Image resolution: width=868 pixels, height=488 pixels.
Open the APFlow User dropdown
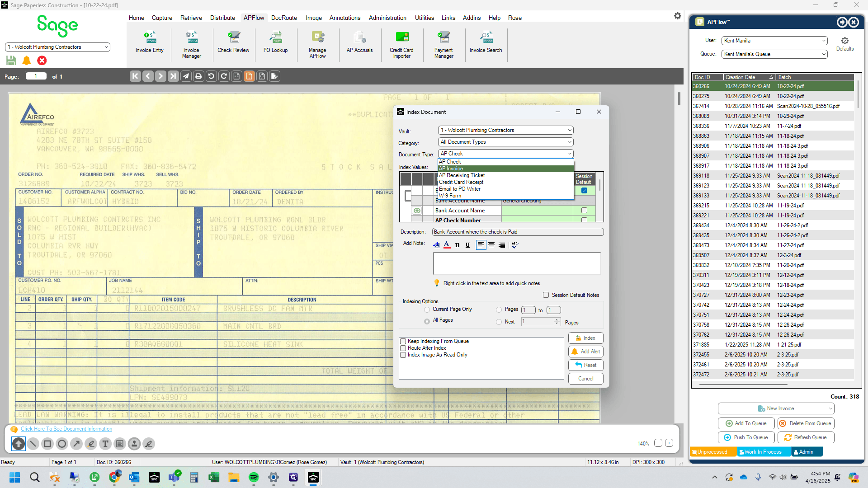click(774, 41)
